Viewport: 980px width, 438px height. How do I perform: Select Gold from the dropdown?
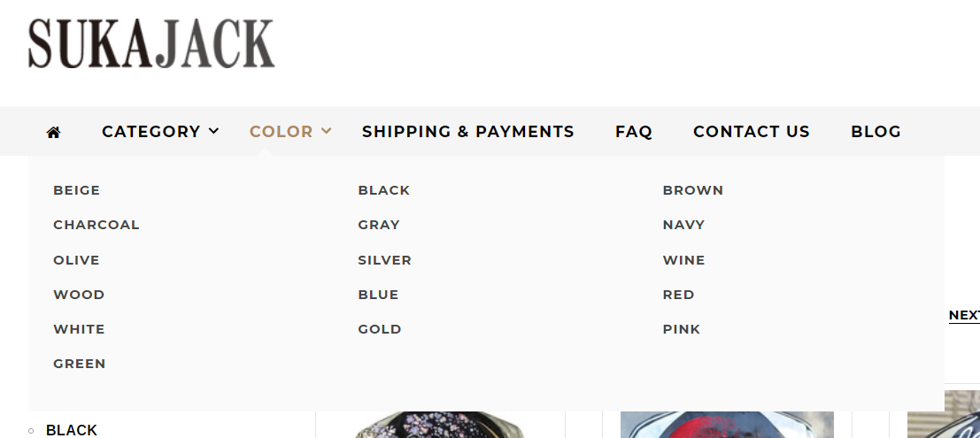click(379, 329)
